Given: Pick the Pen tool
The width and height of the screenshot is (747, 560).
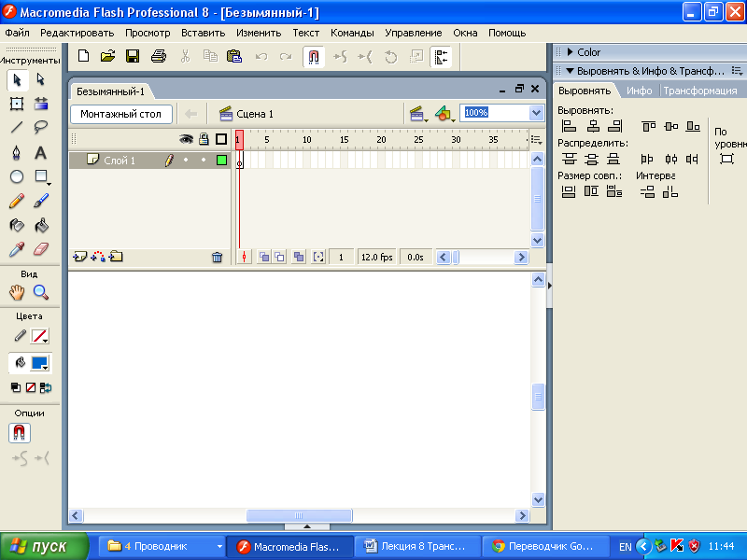Looking at the screenshot, I should coord(17,152).
